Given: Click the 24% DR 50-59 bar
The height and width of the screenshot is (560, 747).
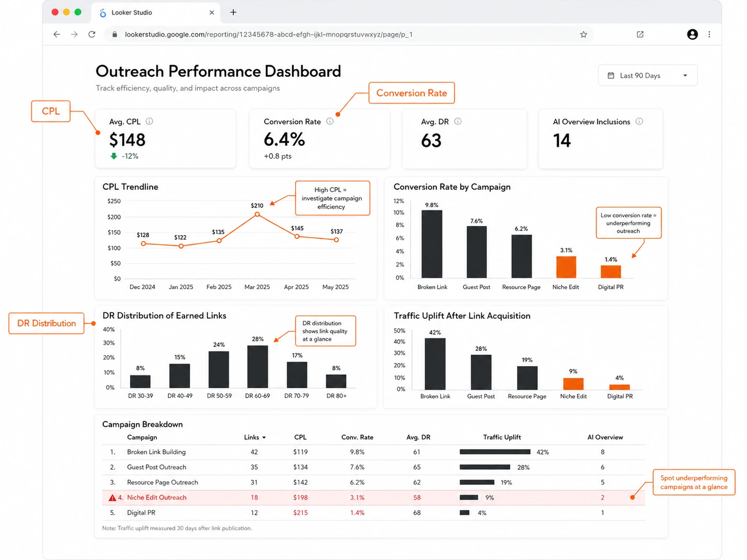Looking at the screenshot, I should 219,370.
